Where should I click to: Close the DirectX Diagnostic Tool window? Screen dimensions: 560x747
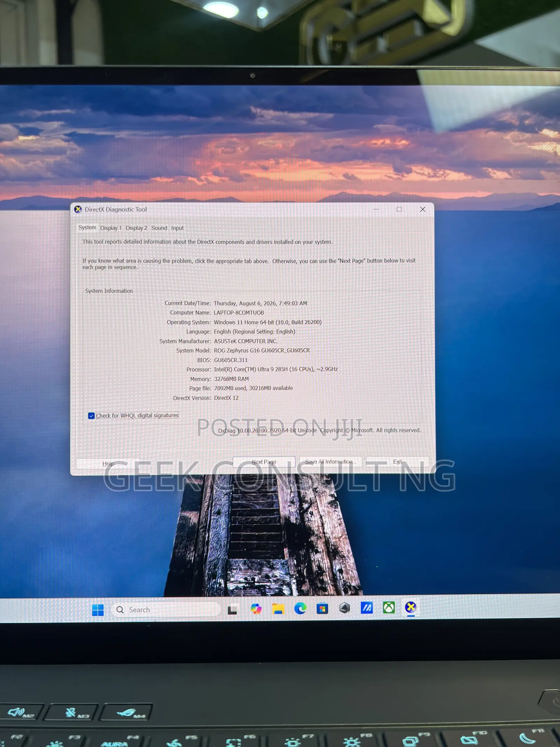click(x=423, y=209)
